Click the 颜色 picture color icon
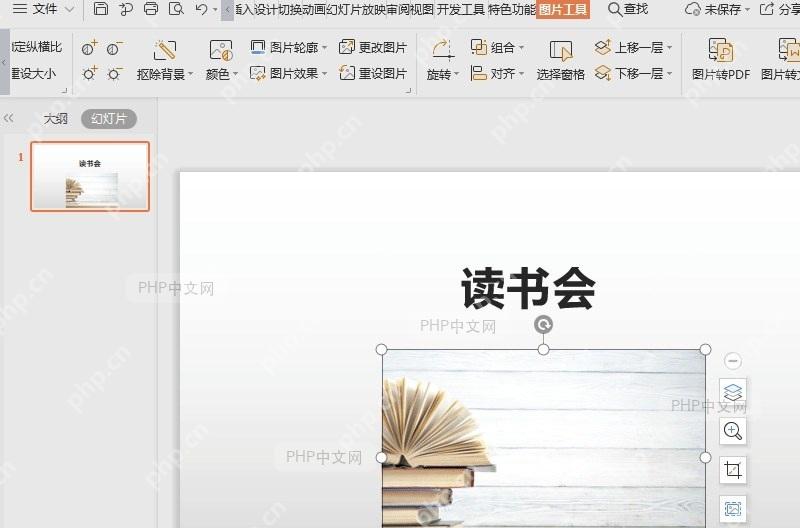Screen dimensions: 800x528 click(x=221, y=51)
